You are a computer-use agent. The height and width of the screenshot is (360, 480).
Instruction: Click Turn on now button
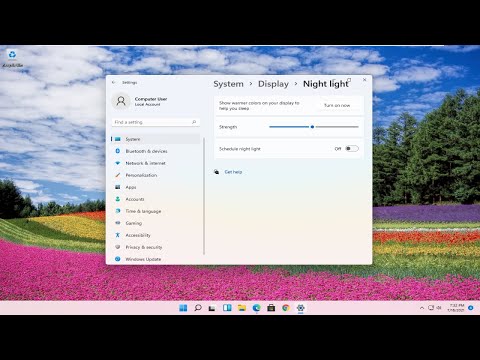(x=337, y=105)
